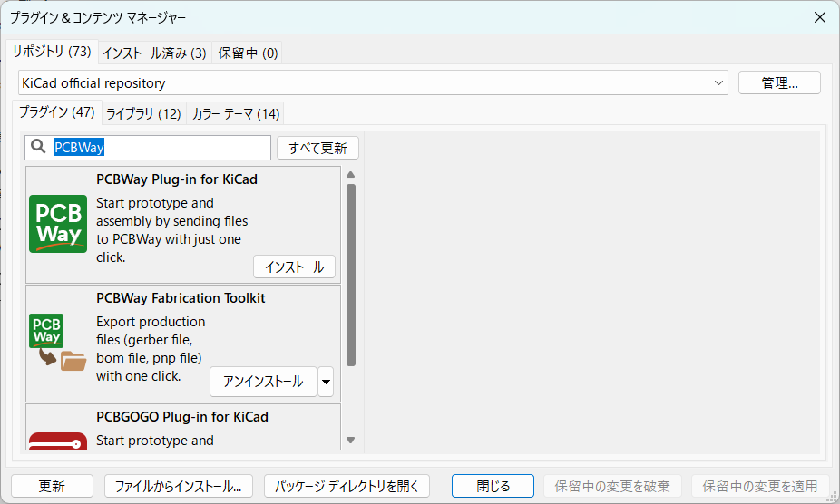This screenshot has width=840, height=504.
Task: Switch to 保留中 (0) tab
Action: point(248,53)
